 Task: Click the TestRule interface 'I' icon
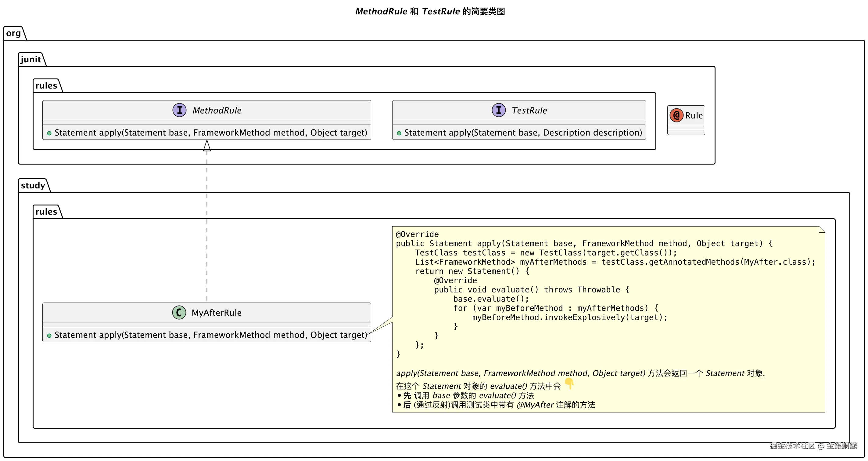498,110
